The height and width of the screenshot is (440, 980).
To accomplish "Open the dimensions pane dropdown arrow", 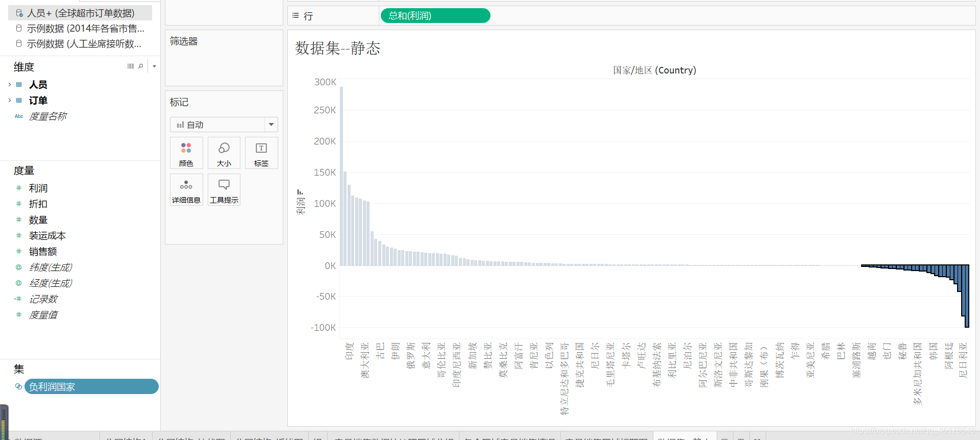I will pos(154,66).
